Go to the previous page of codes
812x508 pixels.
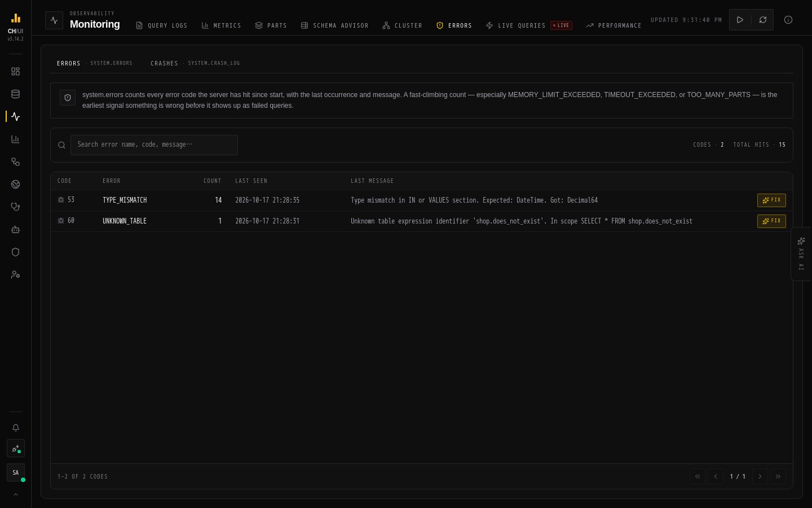tap(716, 476)
